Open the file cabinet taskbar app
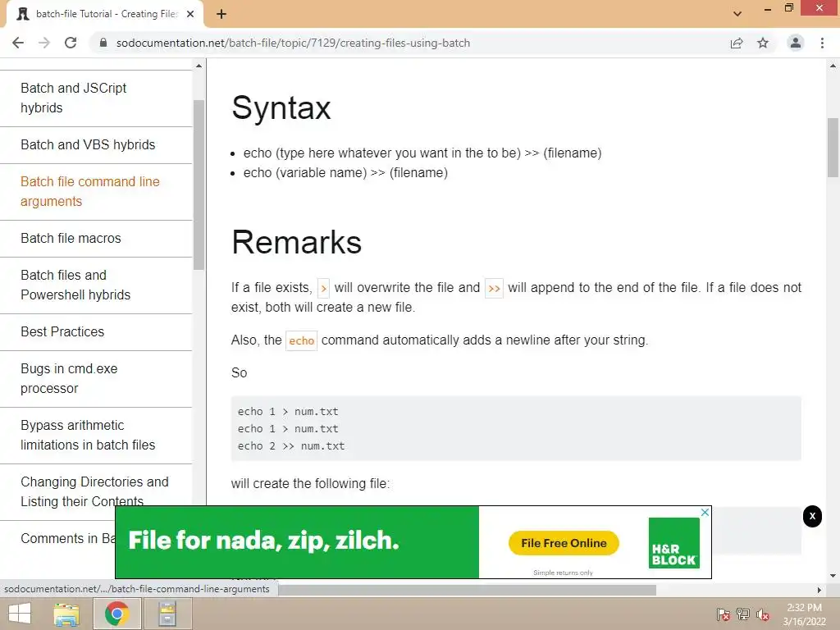This screenshot has width=840, height=630. (x=167, y=614)
